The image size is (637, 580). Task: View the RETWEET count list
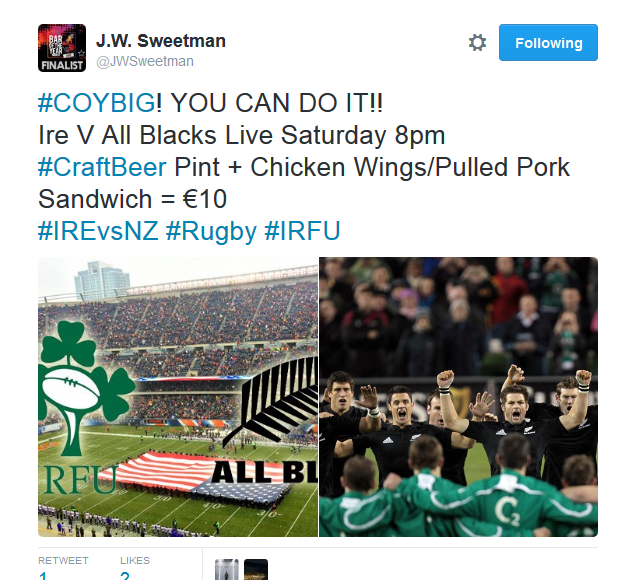coord(63,561)
